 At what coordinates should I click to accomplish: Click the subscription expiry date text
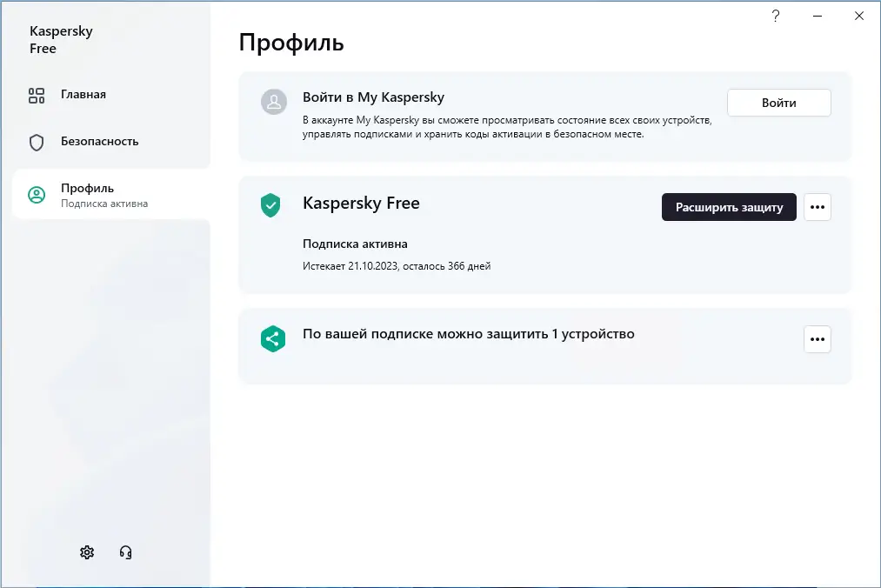[397, 266]
